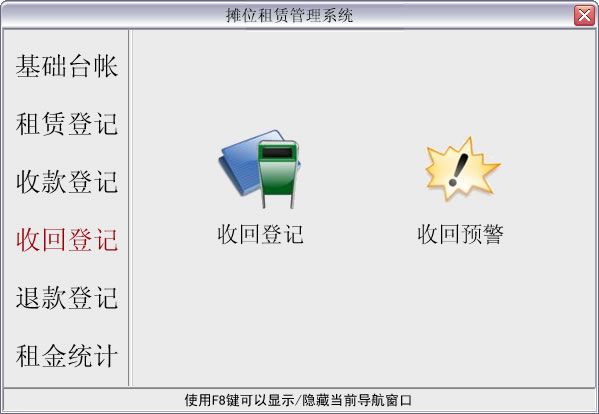Click the black exclamation mark of 收回预警
The width and height of the screenshot is (599, 414).
[458, 170]
